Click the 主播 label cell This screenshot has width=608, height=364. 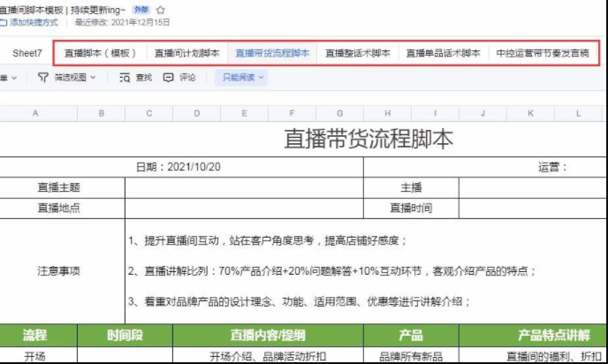pyautogui.click(x=411, y=187)
